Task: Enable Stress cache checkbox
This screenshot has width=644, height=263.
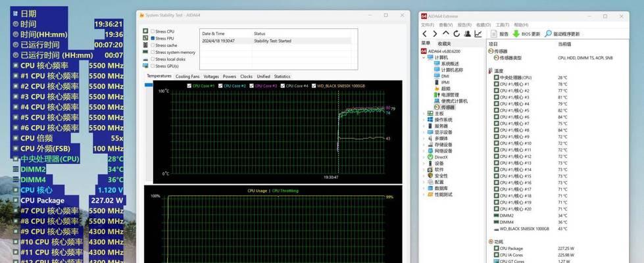Action: click(153, 45)
